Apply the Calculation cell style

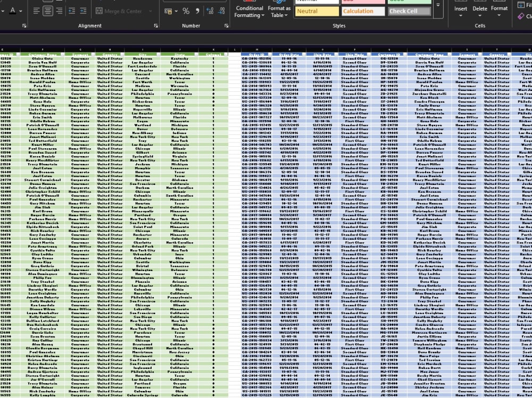363,11
